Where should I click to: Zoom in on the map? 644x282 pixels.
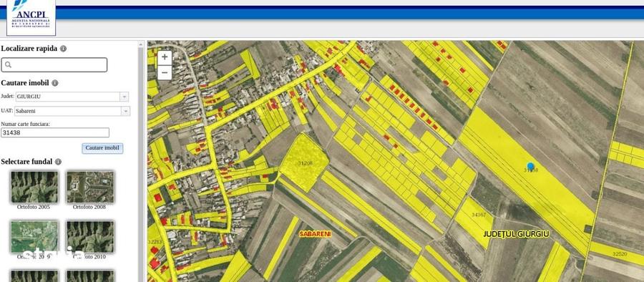pos(165,57)
